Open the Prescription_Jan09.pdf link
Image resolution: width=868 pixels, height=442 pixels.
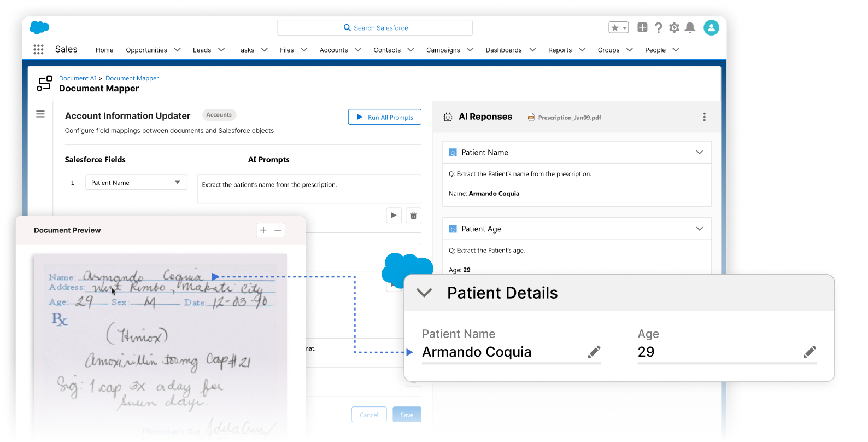pyautogui.click(x=570, y=118)
